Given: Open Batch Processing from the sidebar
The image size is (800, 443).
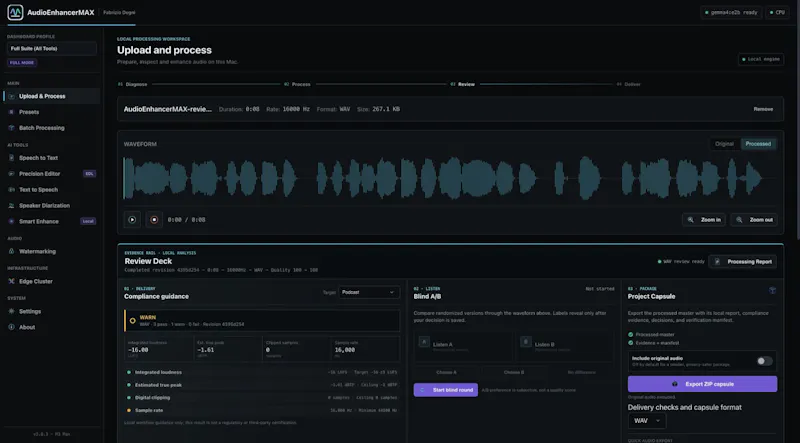Looking at the screenshot, I should pos(52,128).
